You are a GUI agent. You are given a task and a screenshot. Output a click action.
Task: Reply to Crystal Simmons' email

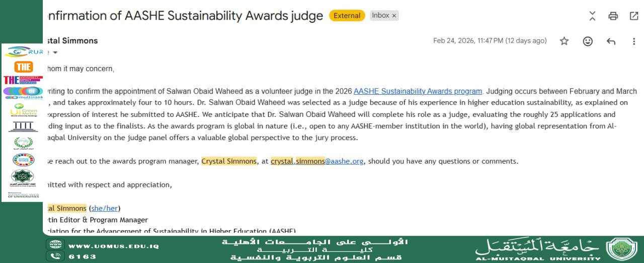(611, 41)
